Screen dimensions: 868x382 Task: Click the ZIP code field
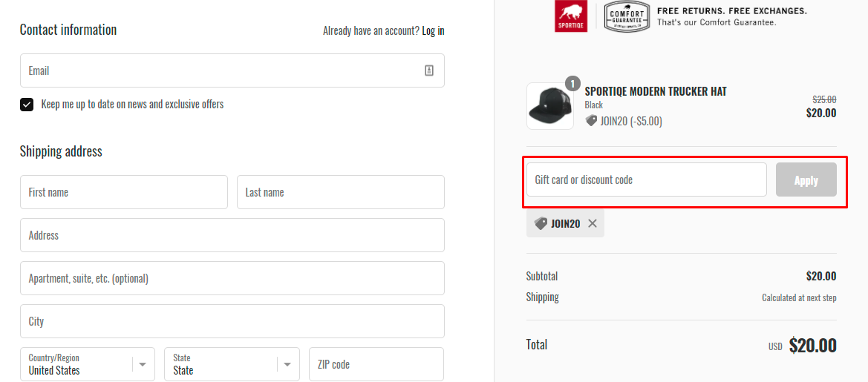point(376,364)
